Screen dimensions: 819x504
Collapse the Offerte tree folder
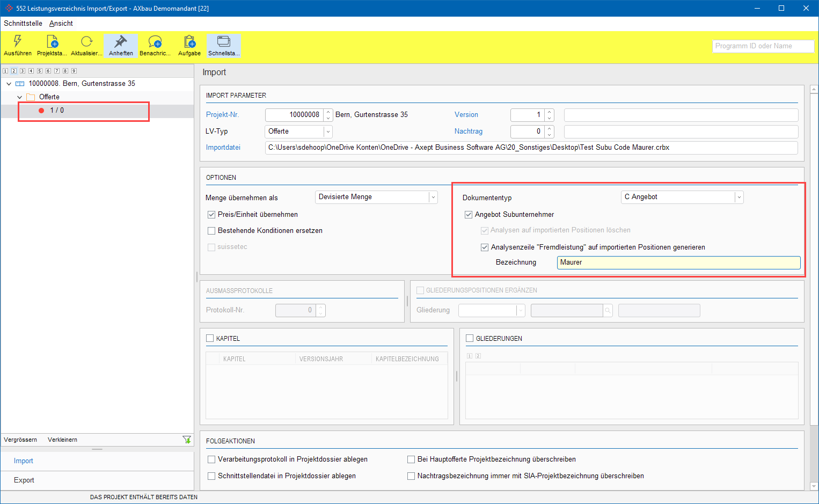(x=20, y=97)
